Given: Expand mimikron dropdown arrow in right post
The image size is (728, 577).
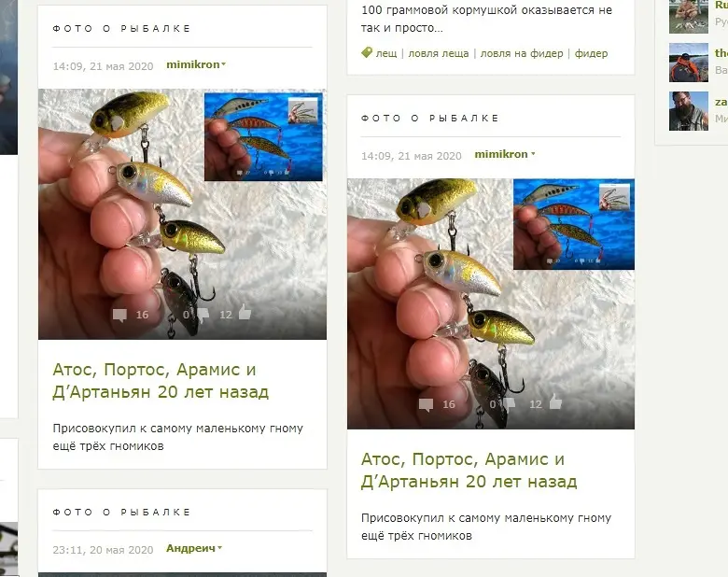Looking at the screenshot, I should coord(533,154).
